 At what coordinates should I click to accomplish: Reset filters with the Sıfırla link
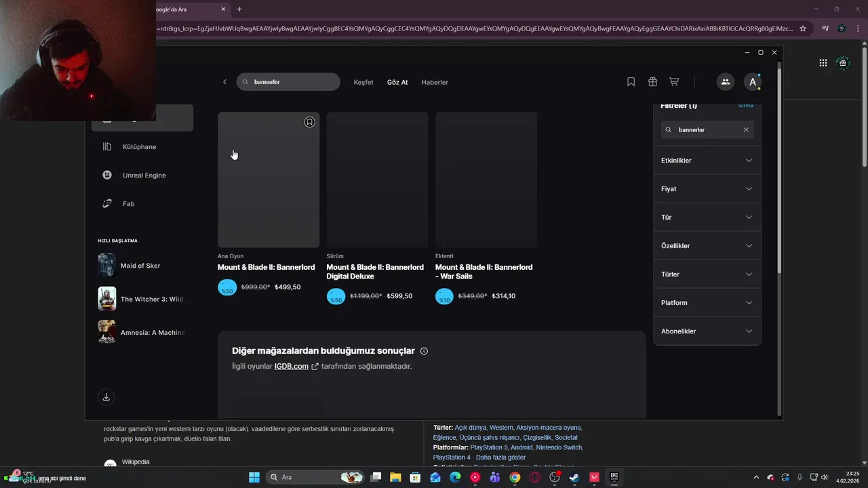(x=746, y=106)
